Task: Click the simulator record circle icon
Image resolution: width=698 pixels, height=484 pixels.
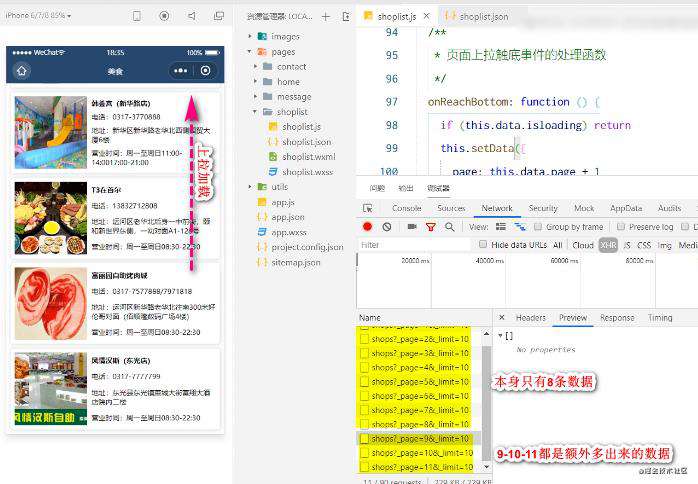Action: (x=164, y=16)
